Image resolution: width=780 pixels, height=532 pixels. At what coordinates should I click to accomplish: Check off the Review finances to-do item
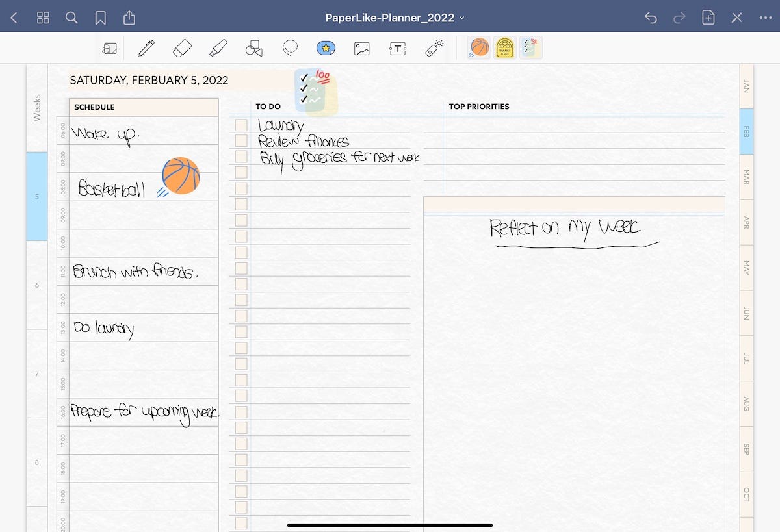(x=241, y=140)
